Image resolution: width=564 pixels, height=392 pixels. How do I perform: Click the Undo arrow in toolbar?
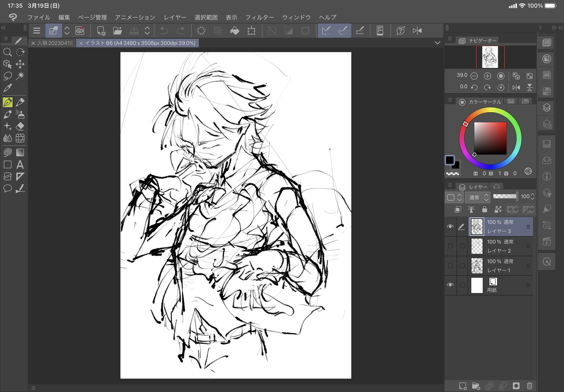pyautogui.click(x=164, y=31)
